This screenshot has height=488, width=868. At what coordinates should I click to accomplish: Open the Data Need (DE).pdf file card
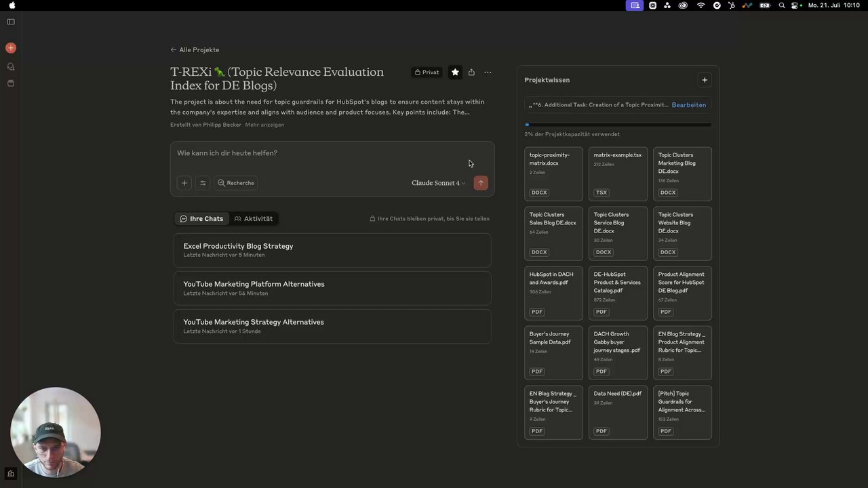coord(618,413)
